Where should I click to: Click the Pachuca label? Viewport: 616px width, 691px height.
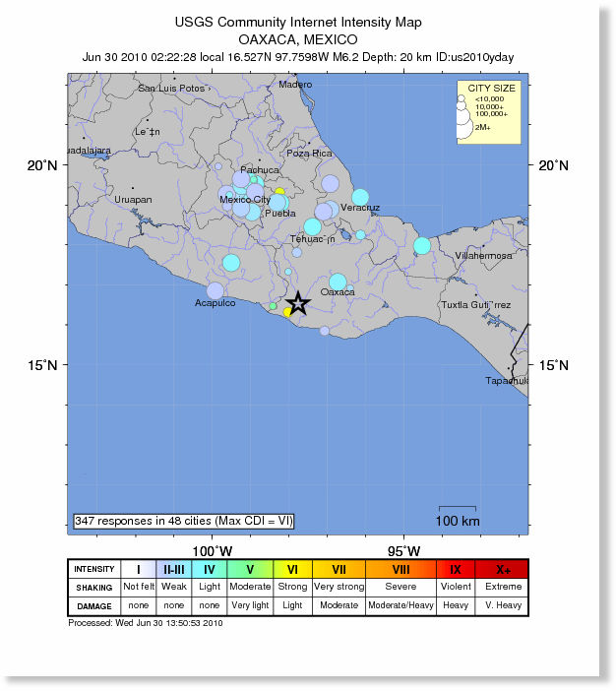click(260, 169)
